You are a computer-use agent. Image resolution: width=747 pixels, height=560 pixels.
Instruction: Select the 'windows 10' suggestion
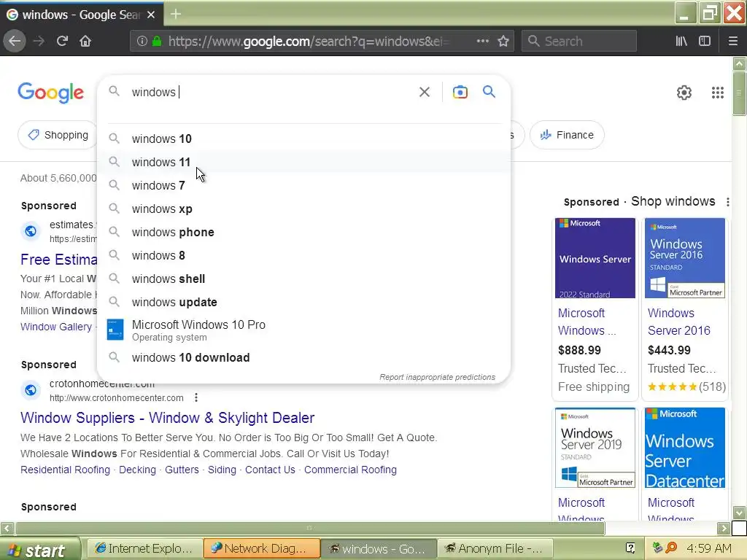tap(303, 139)
